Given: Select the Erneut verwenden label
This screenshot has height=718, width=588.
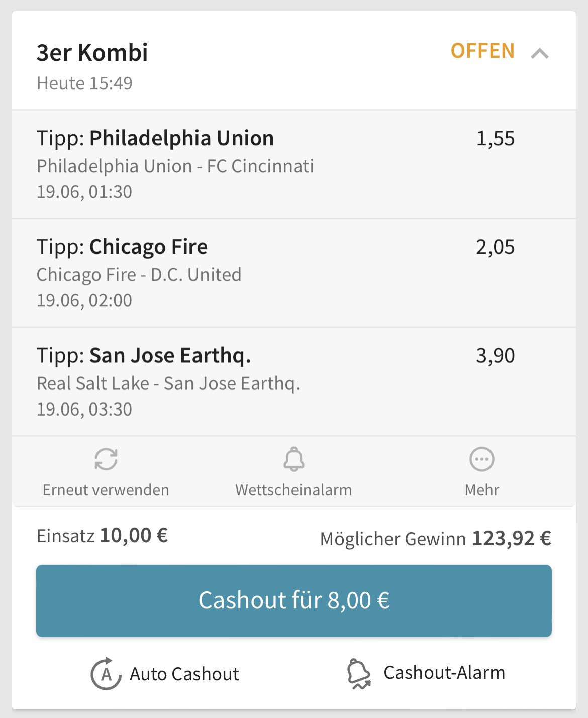Looking at the screenshot, I should pyautogui.click(x=106, y=490).
